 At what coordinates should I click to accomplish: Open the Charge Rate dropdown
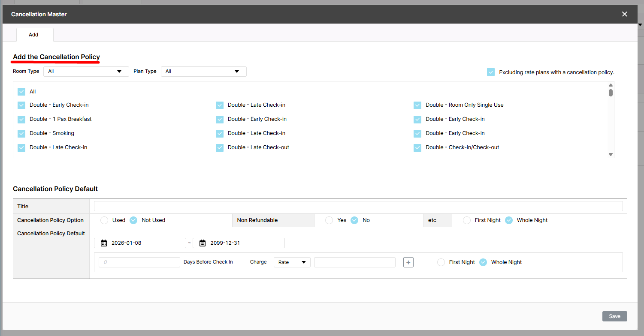[x=292, y=262]
